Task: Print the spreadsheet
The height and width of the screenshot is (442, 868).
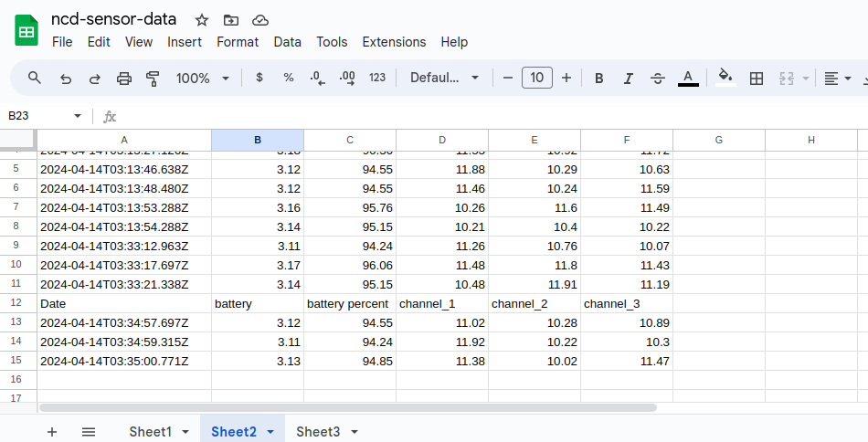Action: click(x=124, y=79)
